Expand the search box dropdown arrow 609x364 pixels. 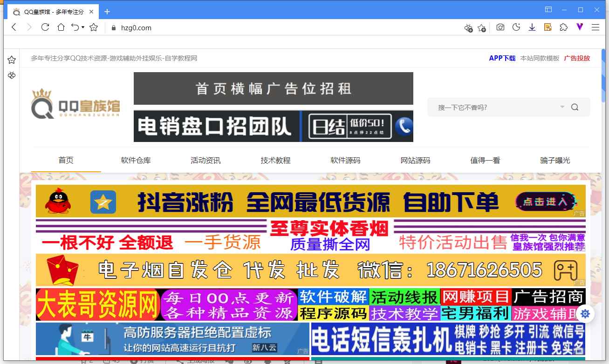click(x=562, y=107)
